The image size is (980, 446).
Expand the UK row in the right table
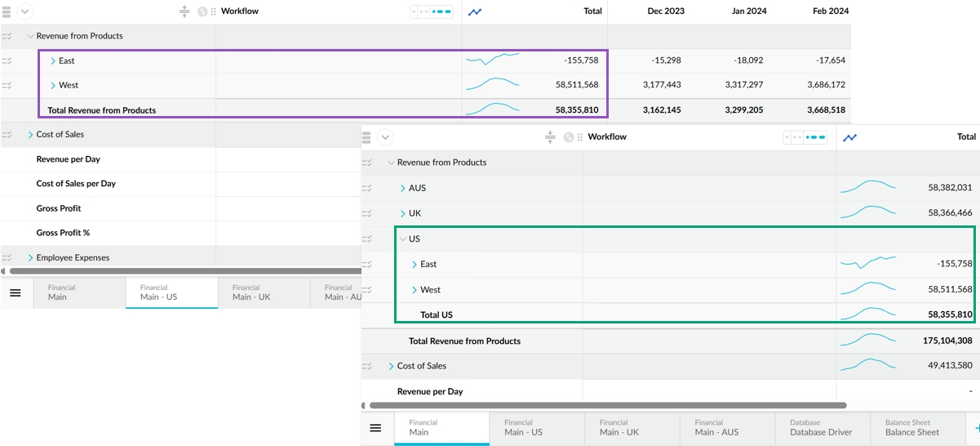click(402, 213)
